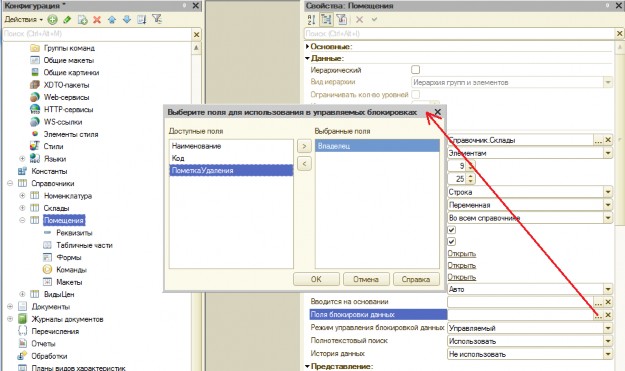Remove field with < button
This screenshot has width=625, height=371.
click(x=304, y=163)
